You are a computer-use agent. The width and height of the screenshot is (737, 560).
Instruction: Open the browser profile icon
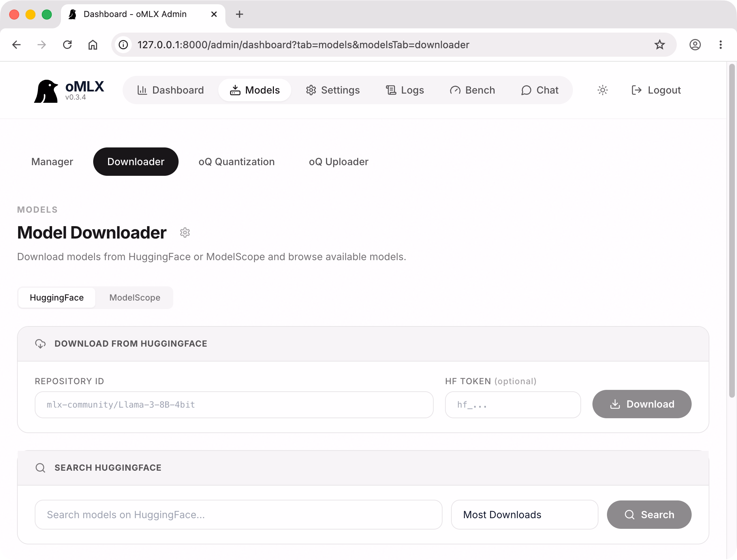tap(695, 45)
